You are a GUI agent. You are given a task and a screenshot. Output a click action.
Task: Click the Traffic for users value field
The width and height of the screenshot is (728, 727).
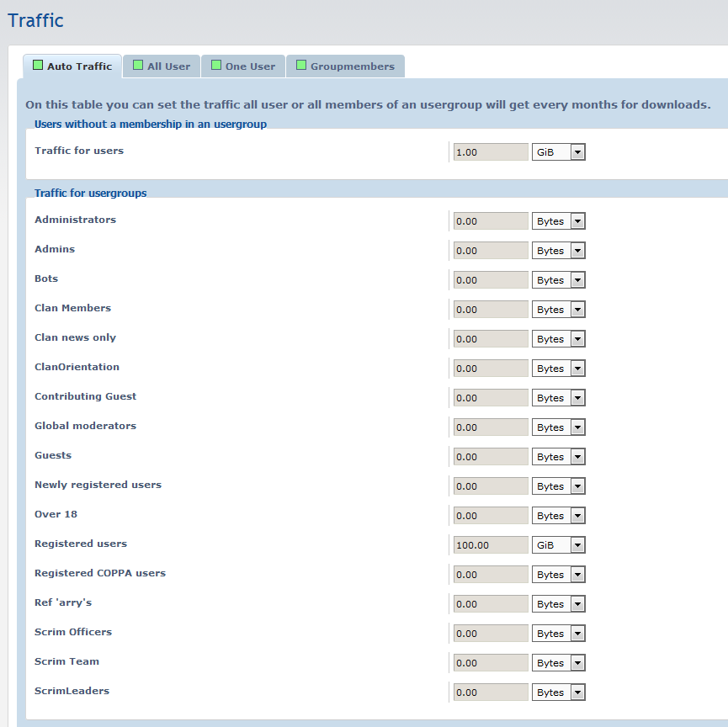[x=491, y=152]
